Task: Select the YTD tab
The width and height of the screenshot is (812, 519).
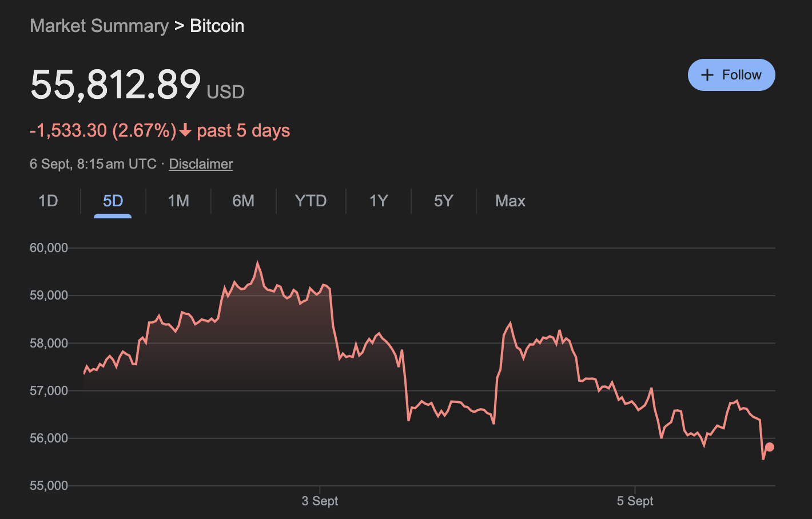Action: tap(311, 201)
